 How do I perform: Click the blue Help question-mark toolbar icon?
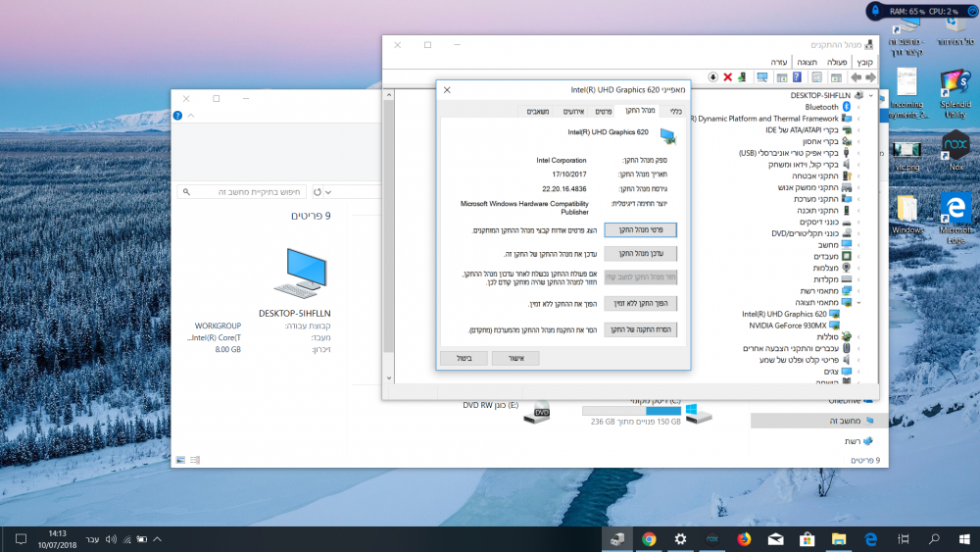pyautogui.click(x=797, y=76)
